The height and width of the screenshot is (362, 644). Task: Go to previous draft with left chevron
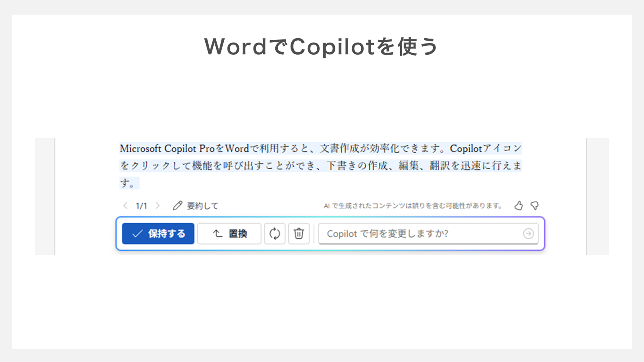click(125, 206)
